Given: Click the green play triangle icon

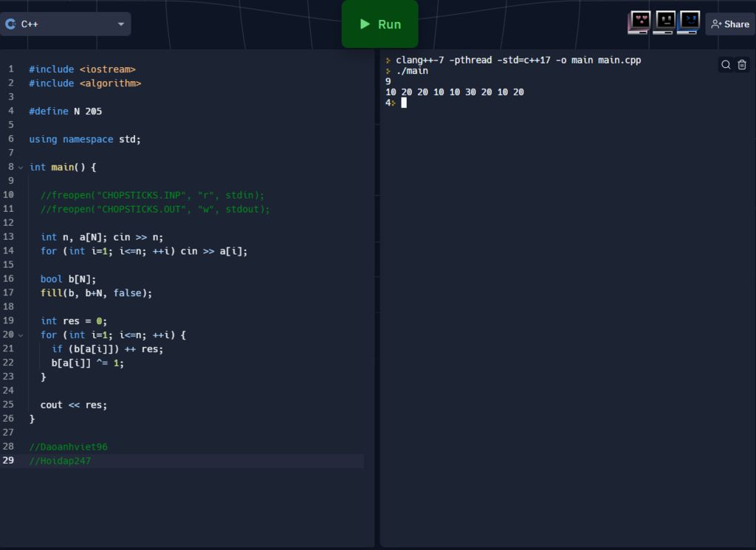Looking at the screenshot, I should (365, 24).
